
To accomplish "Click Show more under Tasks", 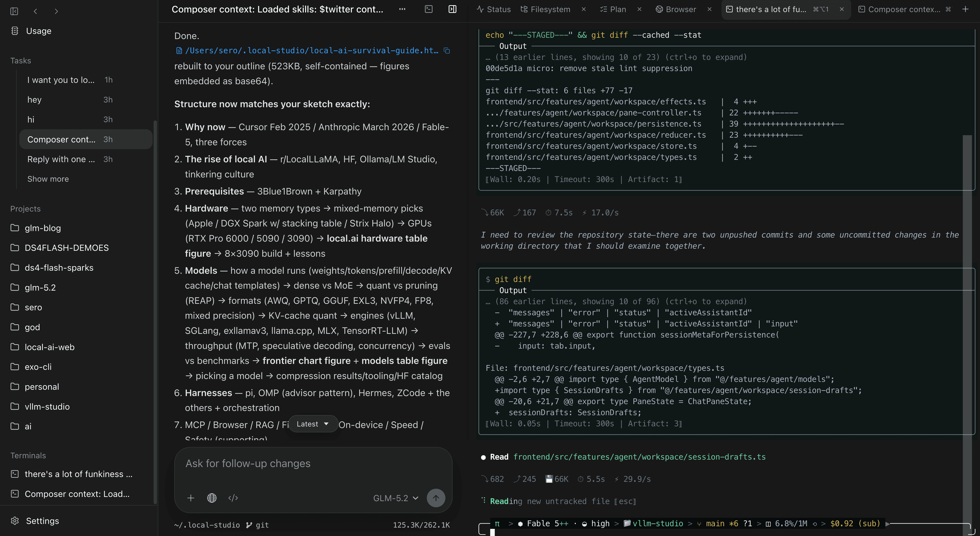I will tap(48, 179).
